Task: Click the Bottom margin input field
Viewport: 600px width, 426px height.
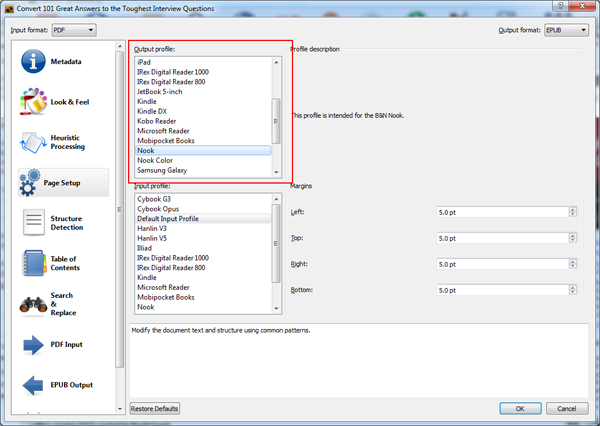Action: (502, 290)
